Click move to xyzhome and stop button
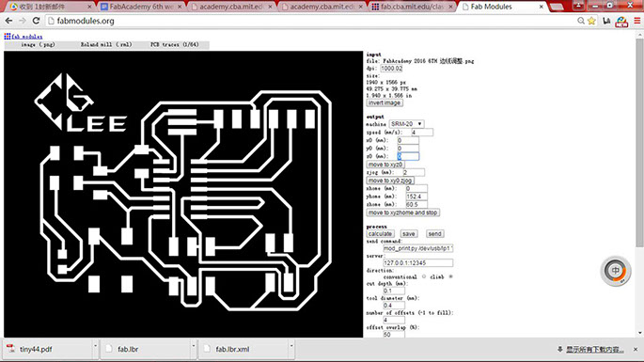This screenshot has height=362, width=644. [402, 212]
